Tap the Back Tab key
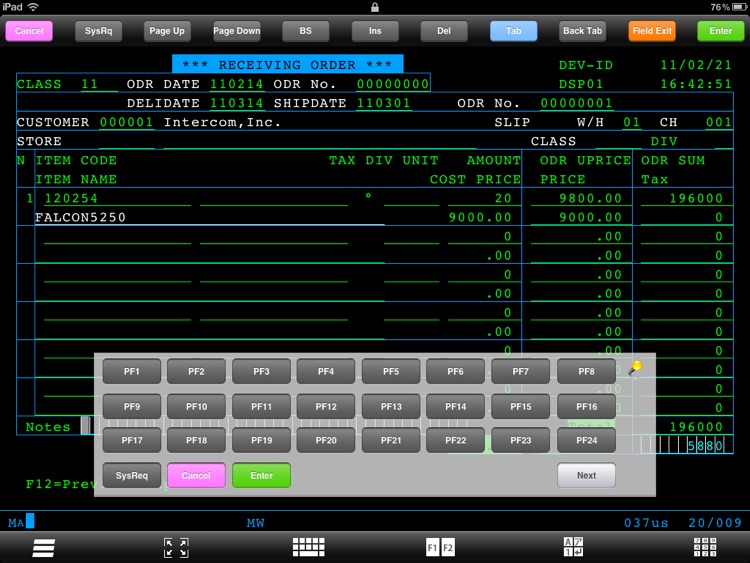 click(582, 31)
